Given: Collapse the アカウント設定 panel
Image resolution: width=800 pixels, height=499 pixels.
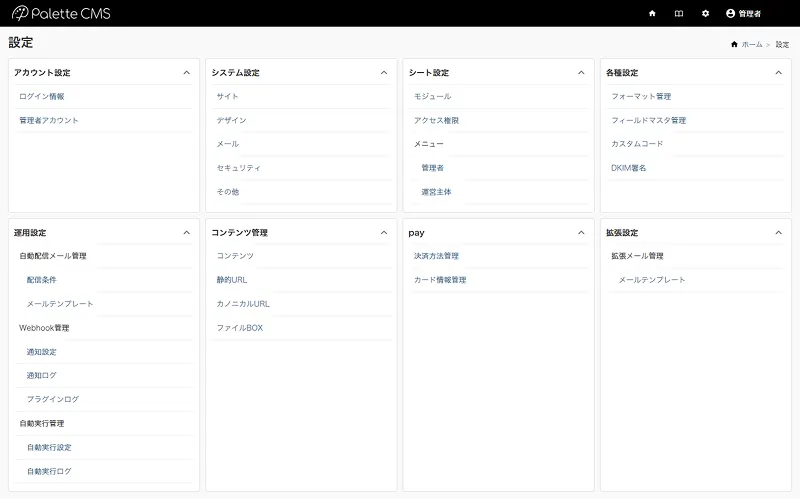Looking at the screenshot, I should click(187, 72).
